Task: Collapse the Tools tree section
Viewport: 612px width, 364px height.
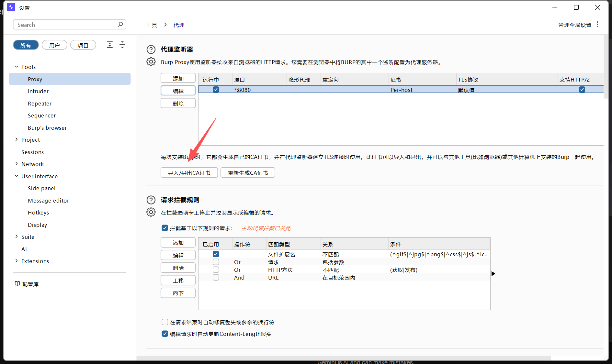Action: 17,67
